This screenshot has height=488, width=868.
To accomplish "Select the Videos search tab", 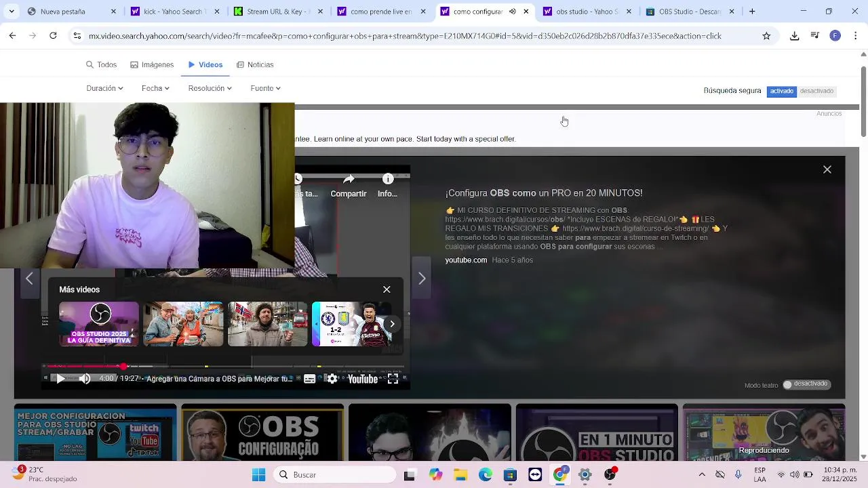I will click(205, 64).
